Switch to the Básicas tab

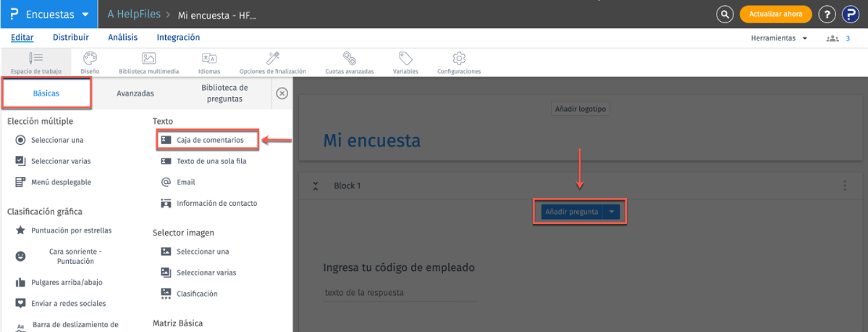coord(46,93)
